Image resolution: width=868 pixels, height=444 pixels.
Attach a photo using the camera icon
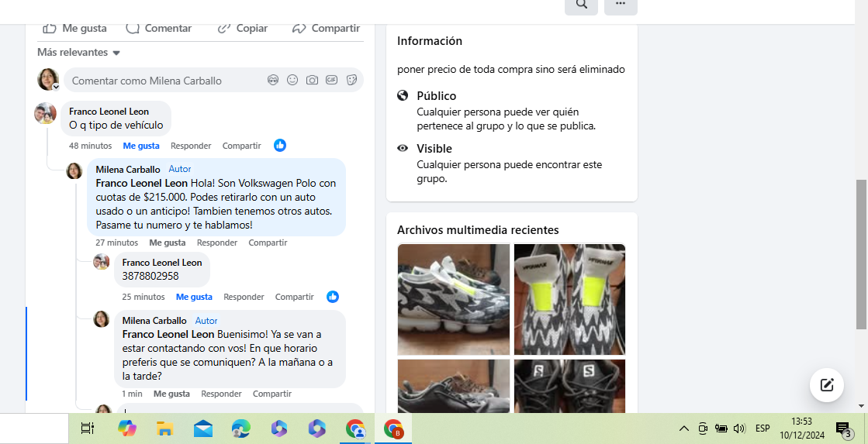pyautogui.click(x=312, y=80)
